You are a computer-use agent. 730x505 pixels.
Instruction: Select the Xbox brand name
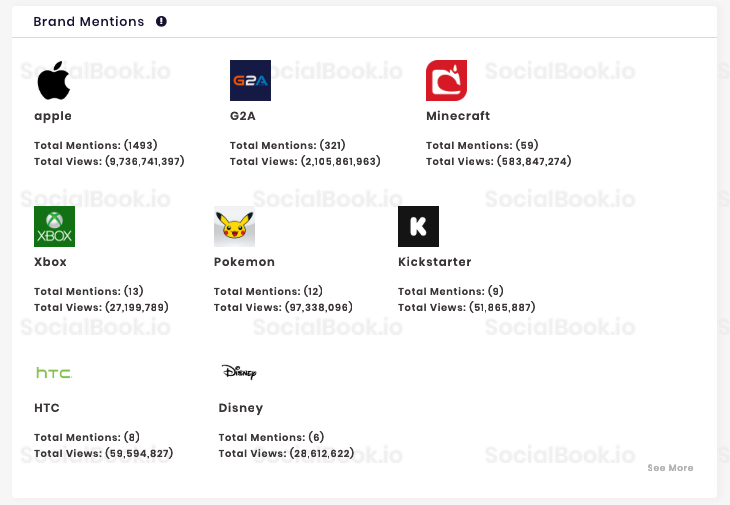(x=50, y=262)
